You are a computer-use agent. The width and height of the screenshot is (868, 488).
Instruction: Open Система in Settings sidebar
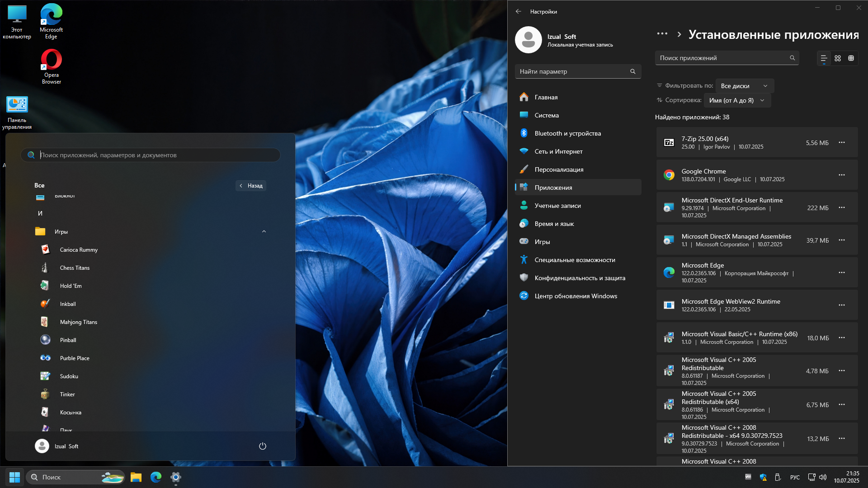(x=578, y=115)
